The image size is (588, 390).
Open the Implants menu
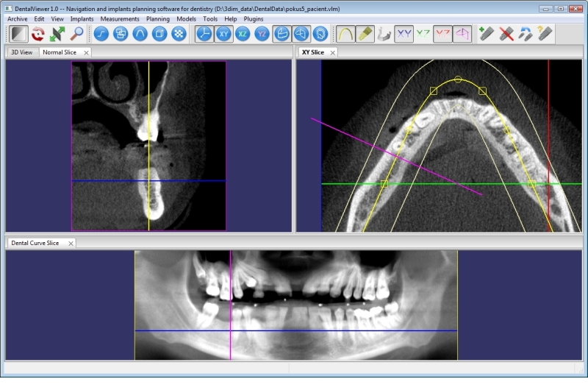pos(82,19)
